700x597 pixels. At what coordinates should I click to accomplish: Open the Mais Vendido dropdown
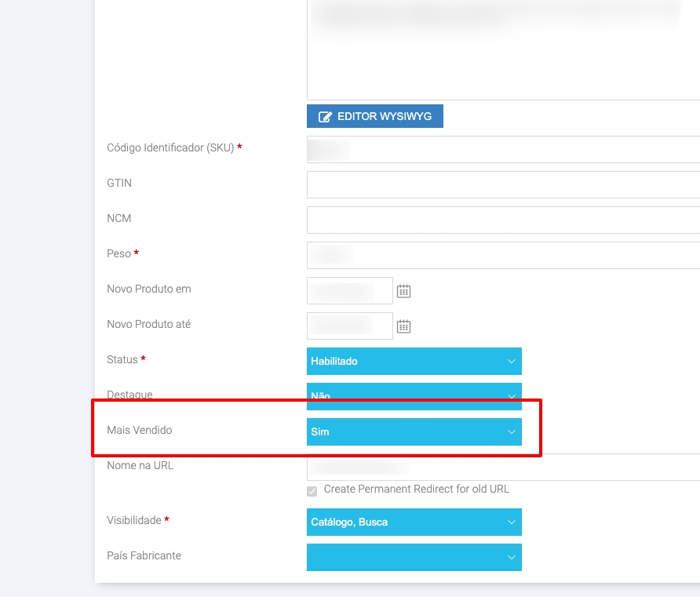coord(414,431)
